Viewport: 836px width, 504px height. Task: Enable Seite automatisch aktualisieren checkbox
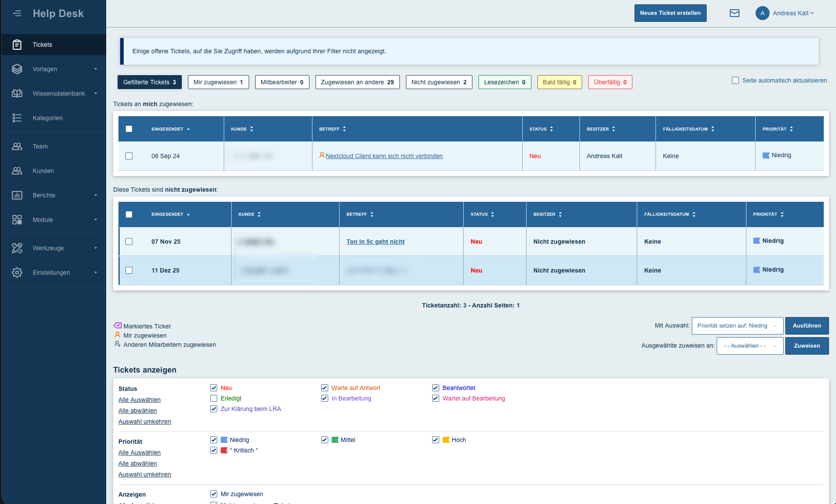[735, 80]
